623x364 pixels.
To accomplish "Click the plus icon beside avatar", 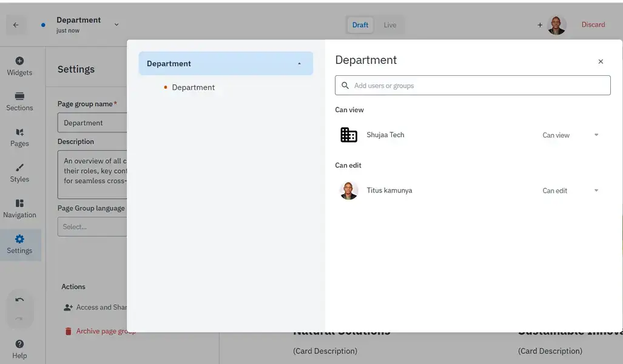I will [539, 25].
